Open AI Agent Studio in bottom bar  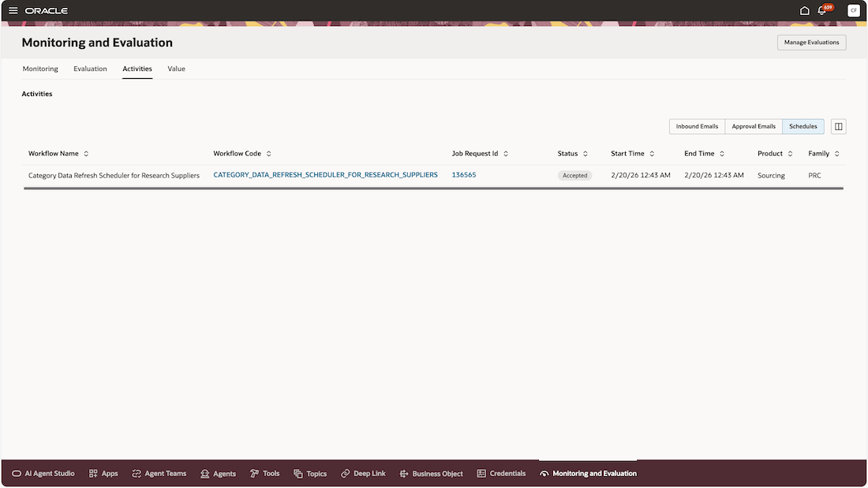(43, 474)
